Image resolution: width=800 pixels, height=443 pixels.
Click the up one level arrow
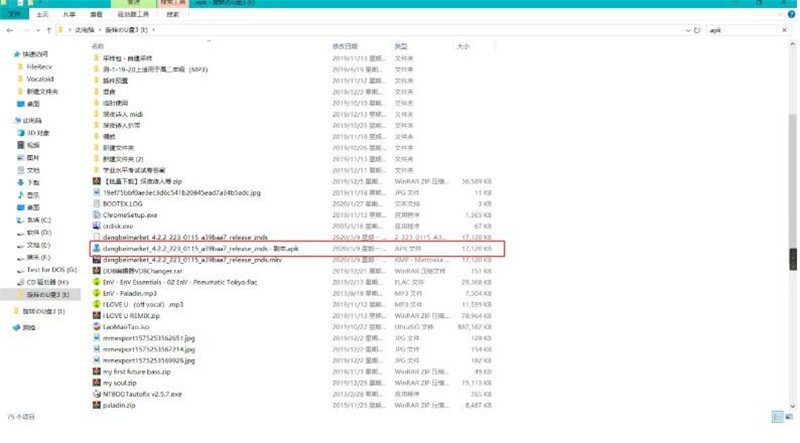coord(48,30)
